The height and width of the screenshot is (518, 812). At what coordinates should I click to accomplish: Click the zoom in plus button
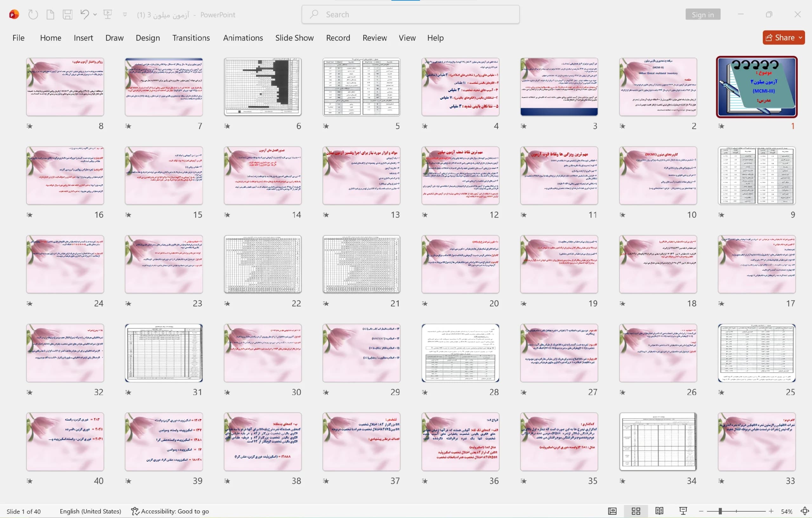[x=771, y=511]
